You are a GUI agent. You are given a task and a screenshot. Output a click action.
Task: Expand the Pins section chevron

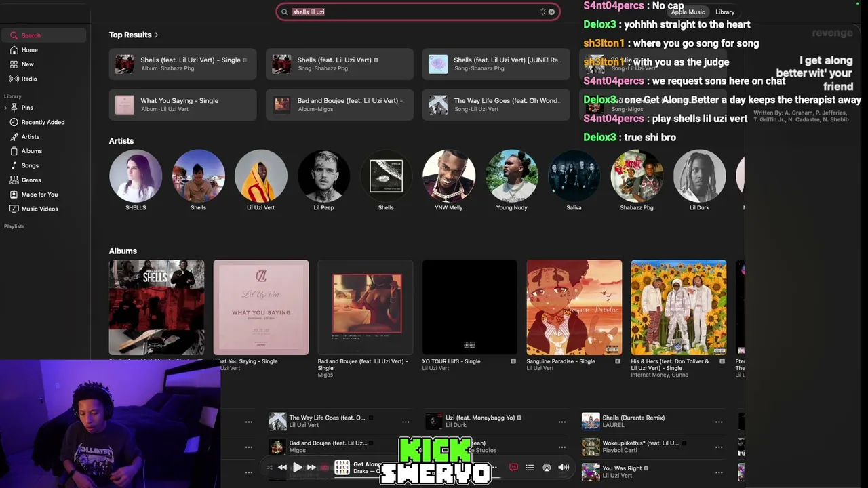[5, 108]
